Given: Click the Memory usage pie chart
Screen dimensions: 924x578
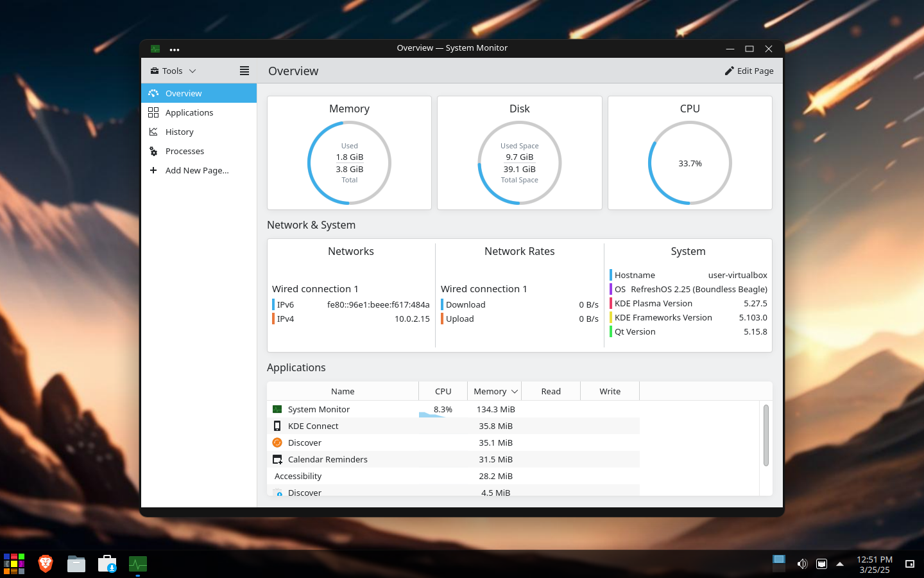Looking at the screenshot, I should click(350, 163).
